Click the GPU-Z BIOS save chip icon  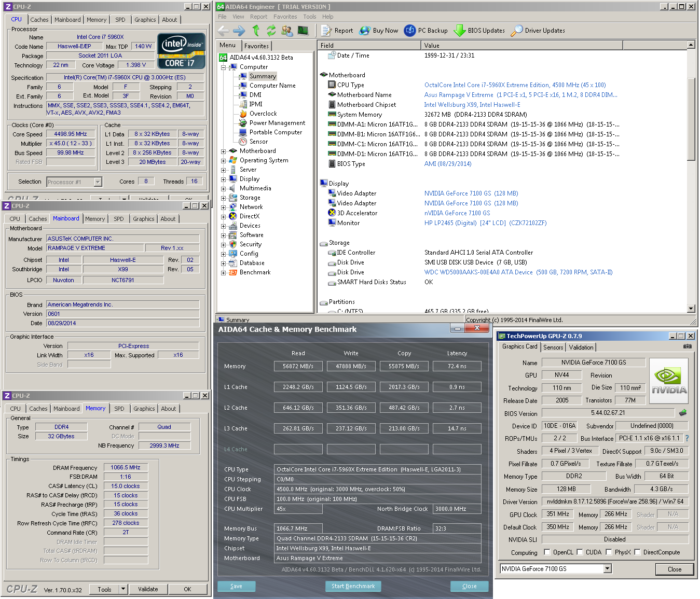[683, 413]
